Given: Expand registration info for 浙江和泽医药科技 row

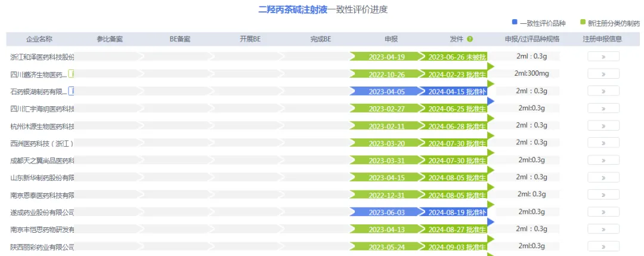Looking at the screenshot, I should coord(603,57).
